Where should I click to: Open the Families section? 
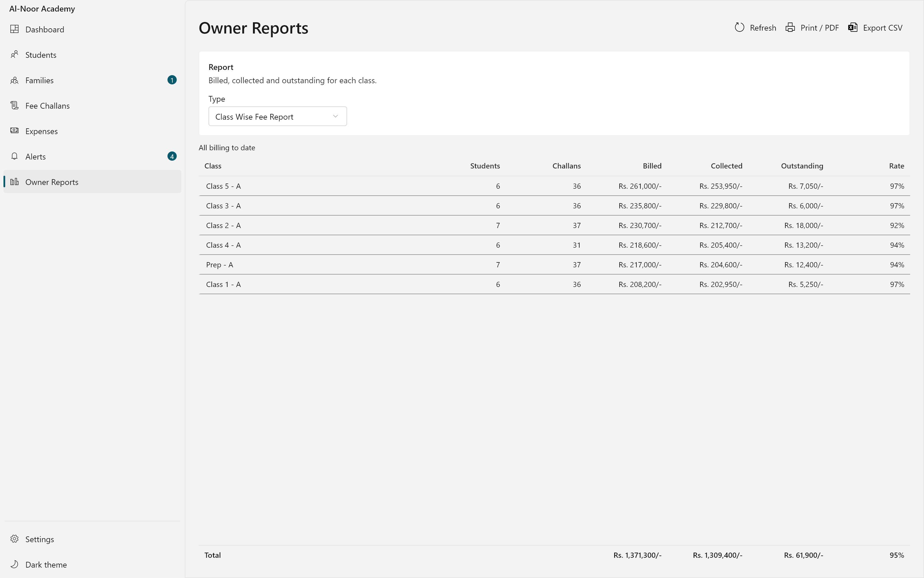tap(92, 80)
